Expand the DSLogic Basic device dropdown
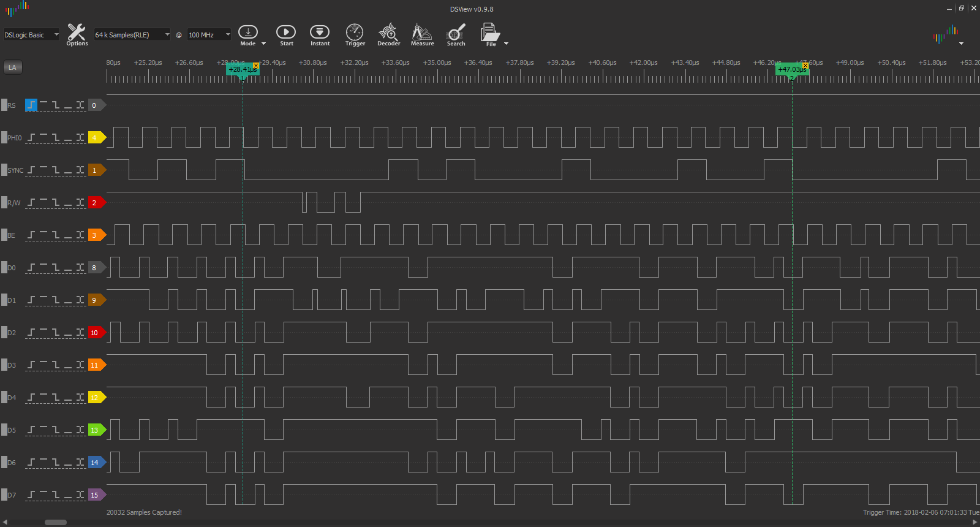Image resolution: width=980 pixels, height=527 pixels. pos(31,35)
